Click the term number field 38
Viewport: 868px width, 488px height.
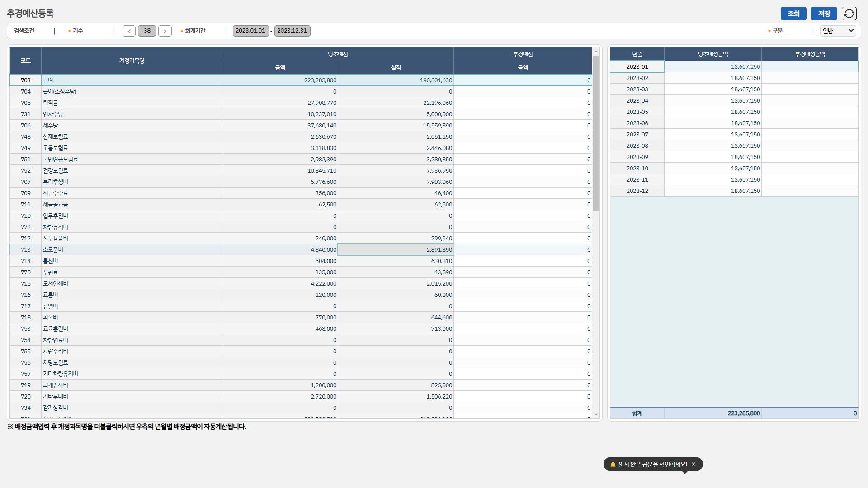[147, 31]
